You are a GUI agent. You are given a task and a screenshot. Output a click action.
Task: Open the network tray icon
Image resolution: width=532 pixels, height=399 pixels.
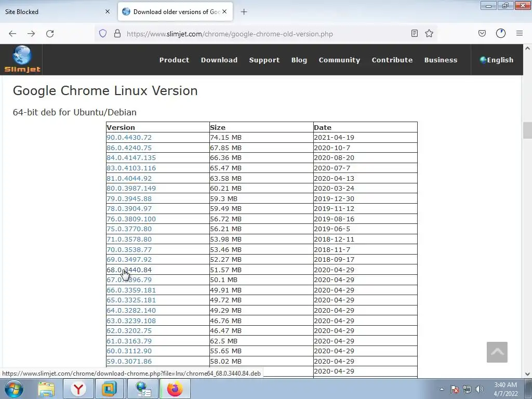pyautogui.click(x=467, y=390)
